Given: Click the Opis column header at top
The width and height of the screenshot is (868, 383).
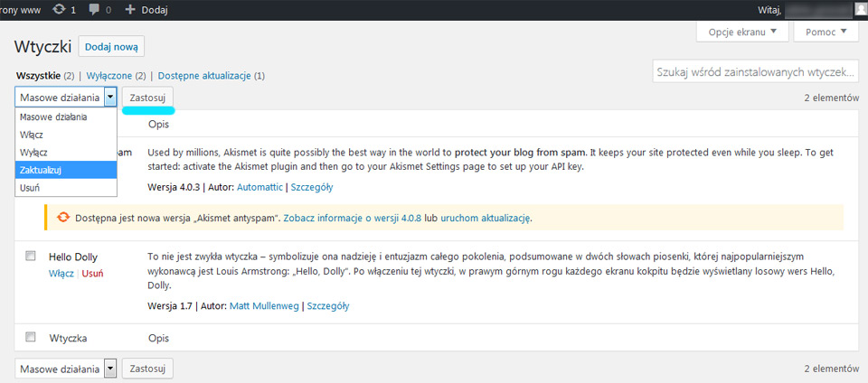Looking at the screenshot, I should 158,125.
